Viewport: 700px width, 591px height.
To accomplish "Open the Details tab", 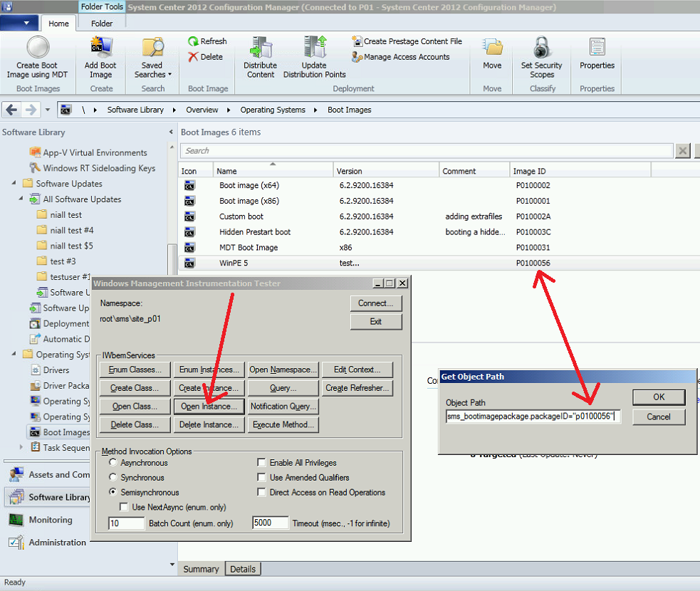I will (243, 569).
